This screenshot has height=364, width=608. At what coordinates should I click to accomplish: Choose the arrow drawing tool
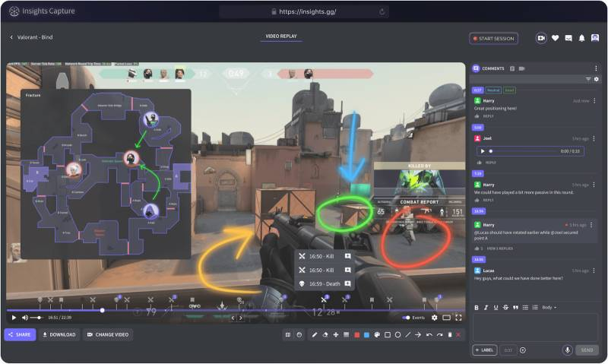coord(418,334)
